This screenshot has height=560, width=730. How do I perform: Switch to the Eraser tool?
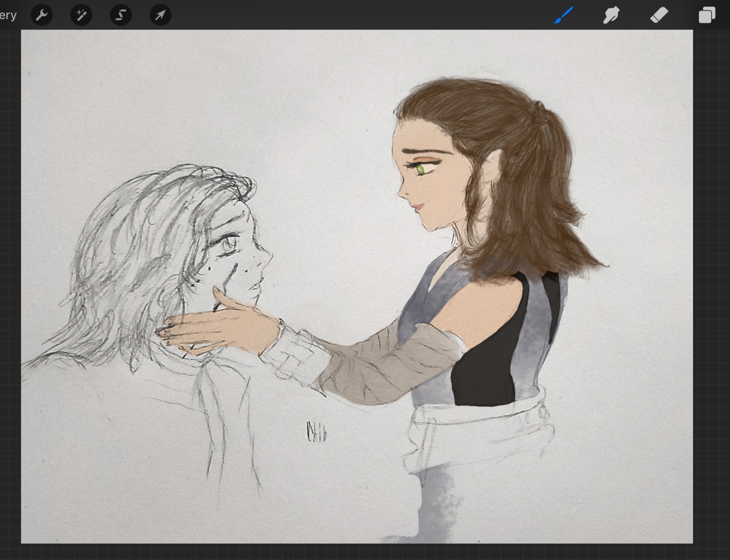pyautogui.click(x=659, y=15)
